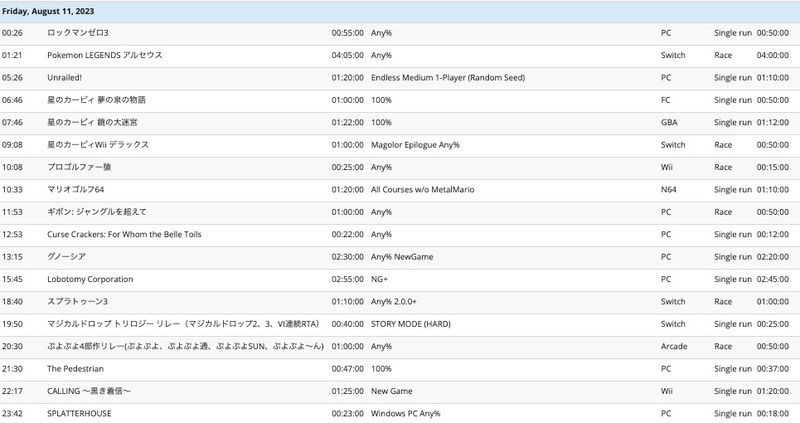The image size is (800, 423).
Task: Click the Friday, August 11, 2023 date header
Action: pyautogui.click(x=48, y=11)
